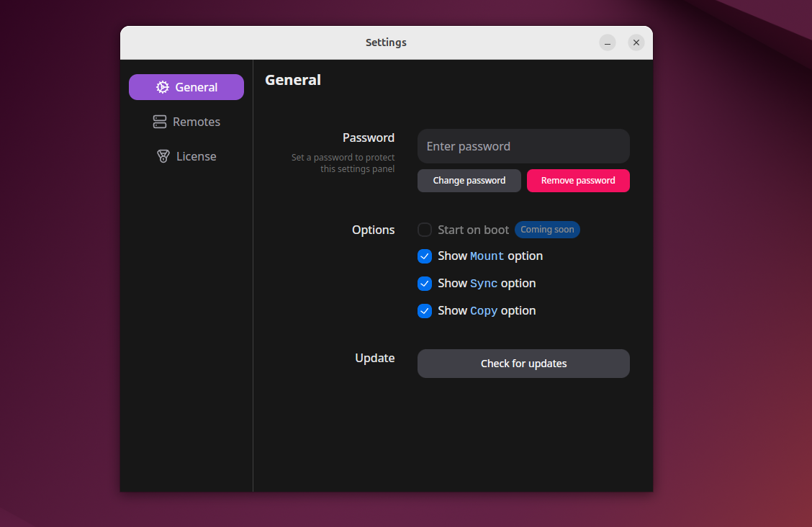Open the License section

coord(186,156)
